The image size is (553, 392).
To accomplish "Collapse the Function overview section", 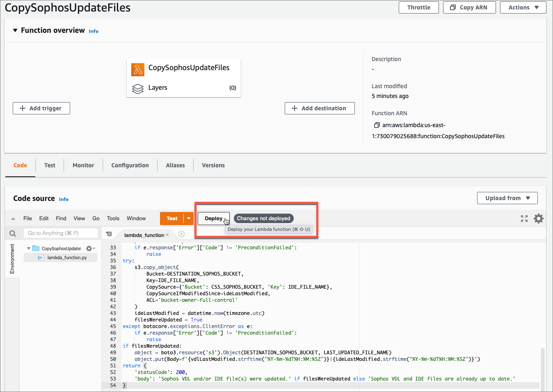I will point(15,30).
